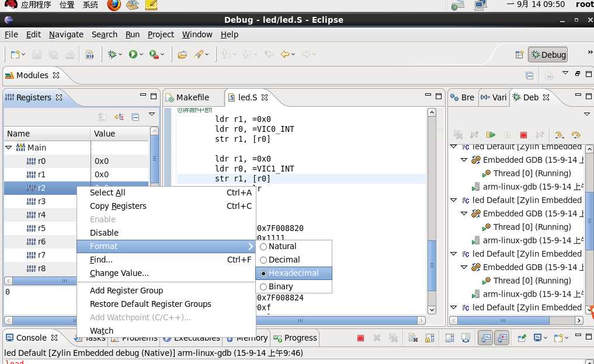594x364 pixels.
Task: Collapse the first Embedded GDB tree node
Action: 464,160
